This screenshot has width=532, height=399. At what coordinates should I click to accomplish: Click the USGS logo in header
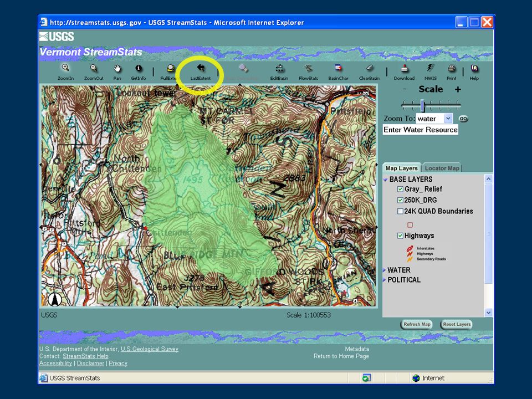57,37
